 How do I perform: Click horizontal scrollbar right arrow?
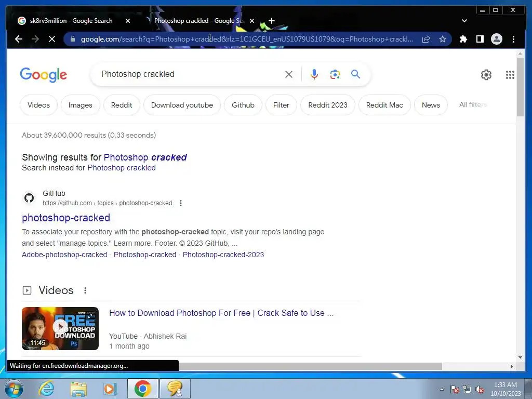512,366
